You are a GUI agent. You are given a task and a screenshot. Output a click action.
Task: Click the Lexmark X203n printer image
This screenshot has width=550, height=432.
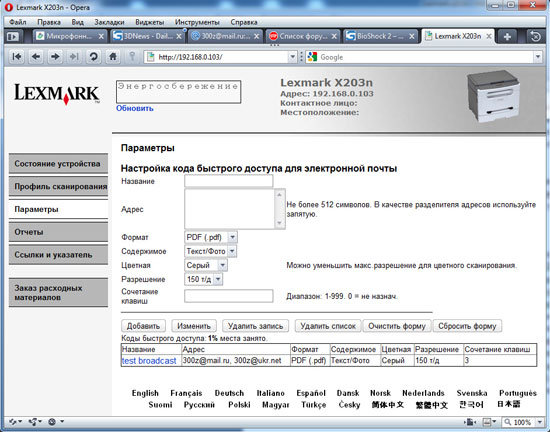point(494,96)
